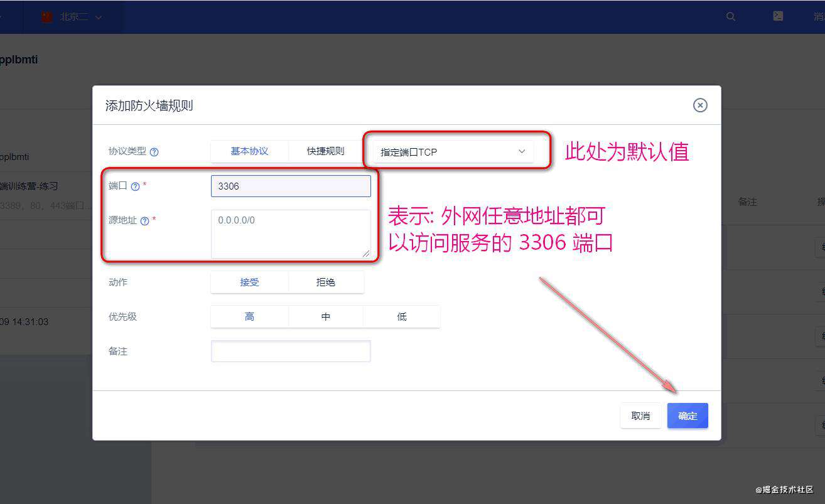The height and width of the screenshot is (504, 825).
Task: Click the 备注 column header behind dialog
Action: point(747,202)
